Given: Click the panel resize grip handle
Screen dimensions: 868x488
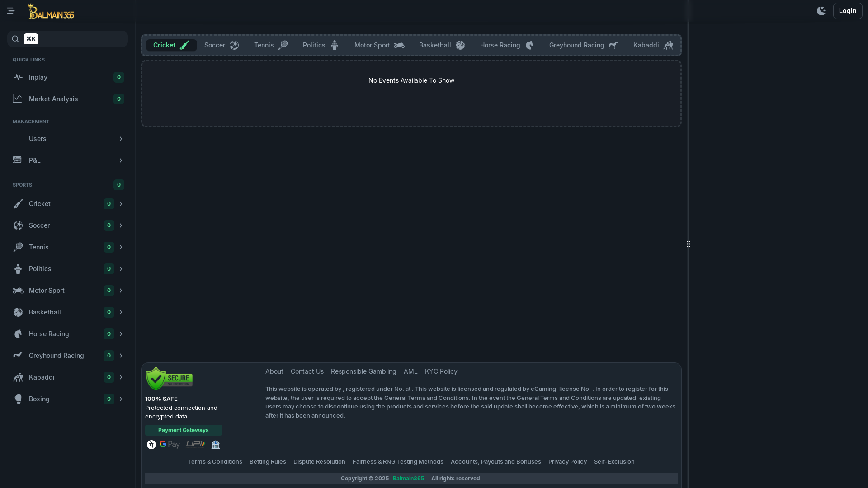Looking at the screenshot, I should coord(689,244).
